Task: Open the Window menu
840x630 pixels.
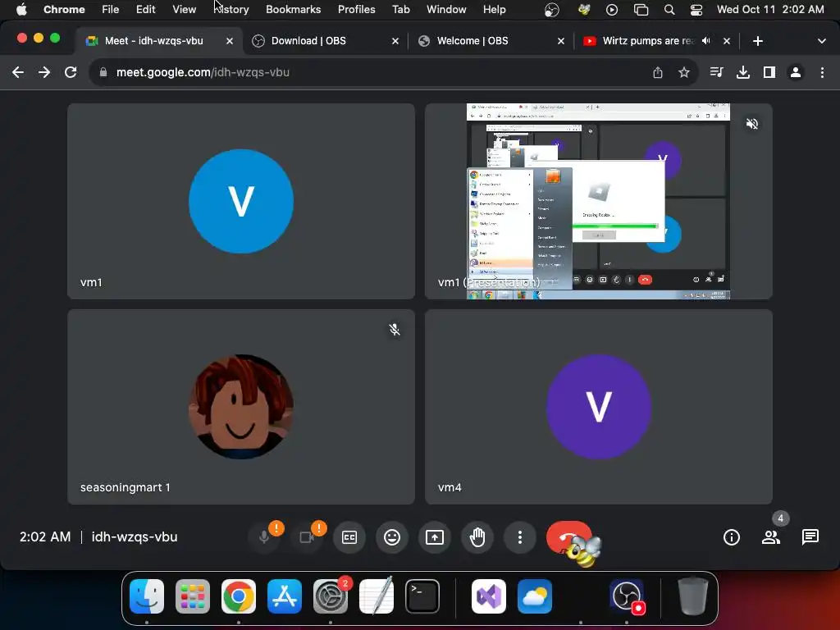Action: point(446,9)
